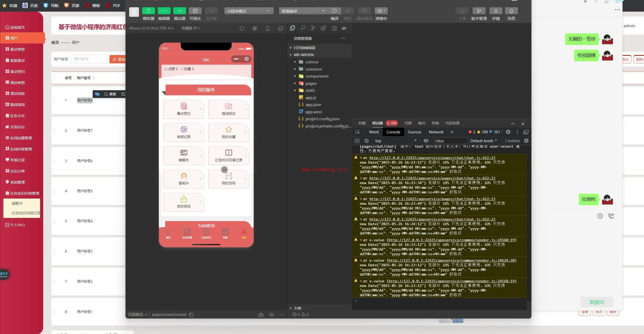Check the checkbox for 用户账号7 row
The image size is (644, 334).
pos(55,131)
